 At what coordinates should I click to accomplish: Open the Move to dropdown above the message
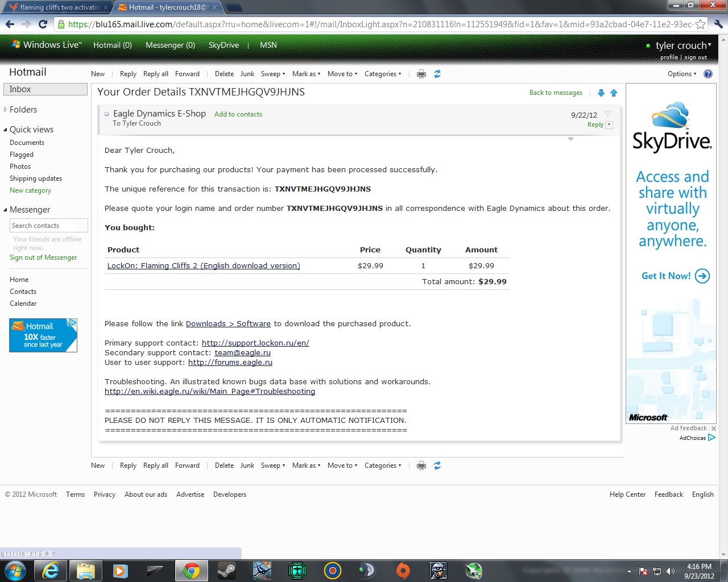[x=342, y=74]
